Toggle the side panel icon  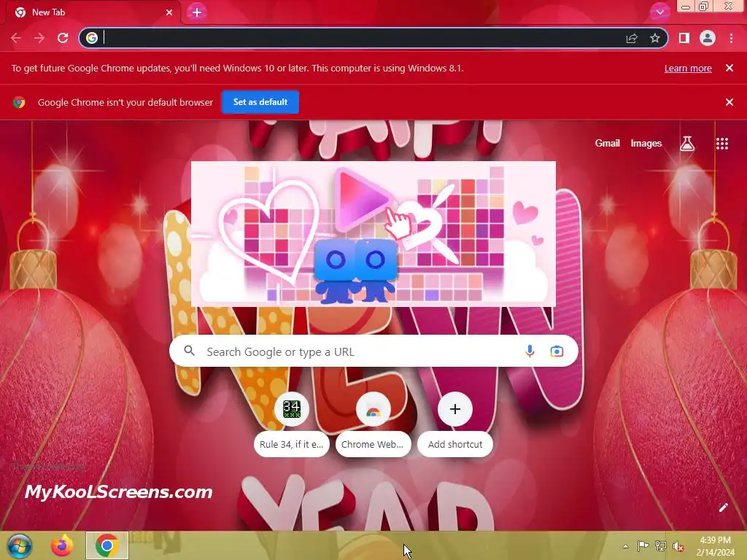(684, 38)
